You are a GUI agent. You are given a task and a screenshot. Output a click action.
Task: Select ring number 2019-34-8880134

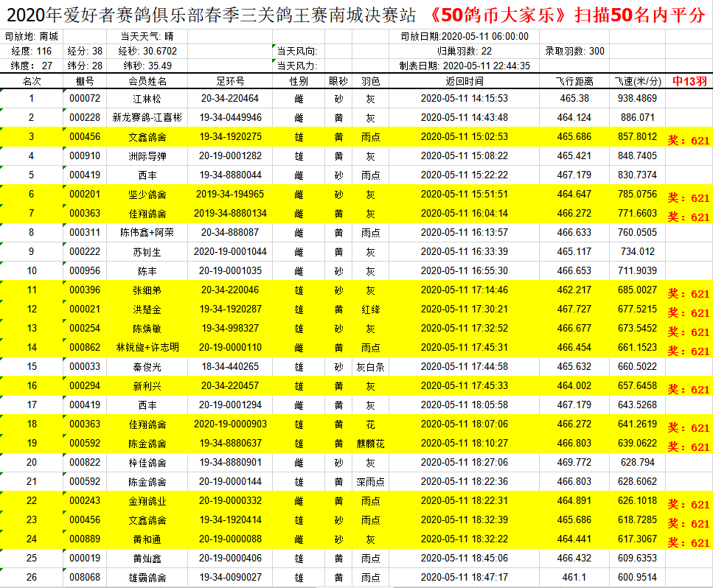[x=230, y=214]
